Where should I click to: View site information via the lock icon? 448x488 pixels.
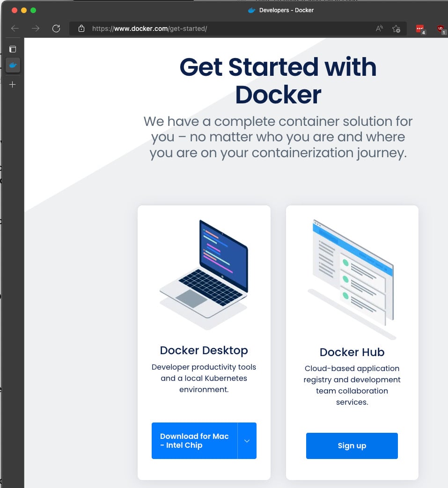[81, 29]
